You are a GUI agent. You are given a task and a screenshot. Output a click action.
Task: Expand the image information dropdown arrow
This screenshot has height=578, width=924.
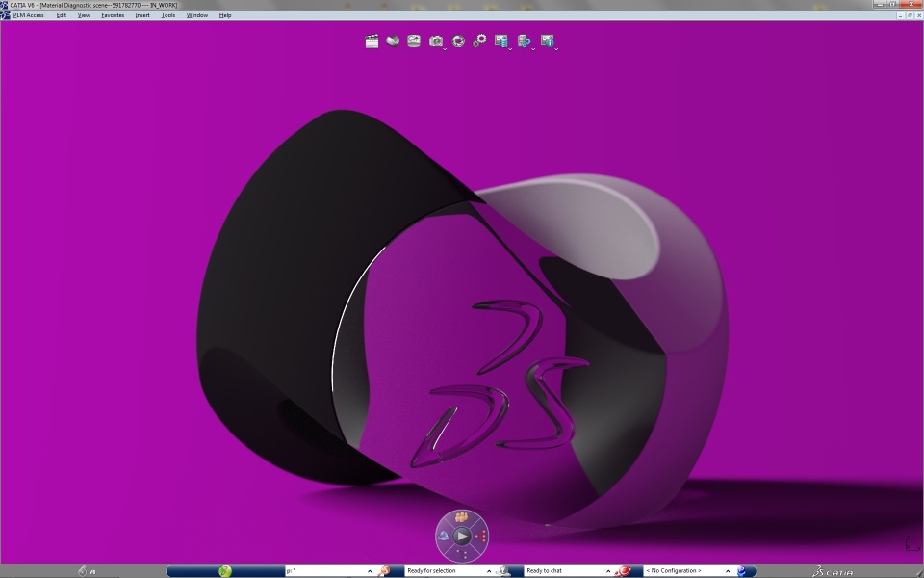tap(556, 49)
